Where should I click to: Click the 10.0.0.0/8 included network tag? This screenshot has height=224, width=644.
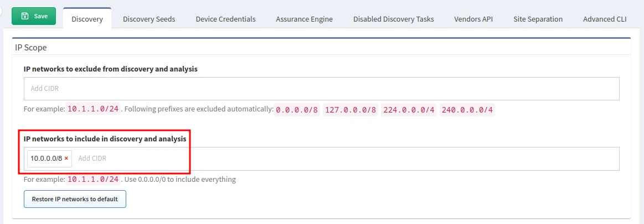click(x=46, y=159)
